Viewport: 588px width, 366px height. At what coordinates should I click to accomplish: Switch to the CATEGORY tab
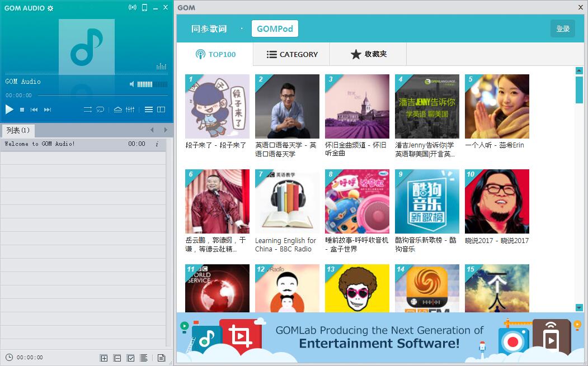(x=291, y=54)
